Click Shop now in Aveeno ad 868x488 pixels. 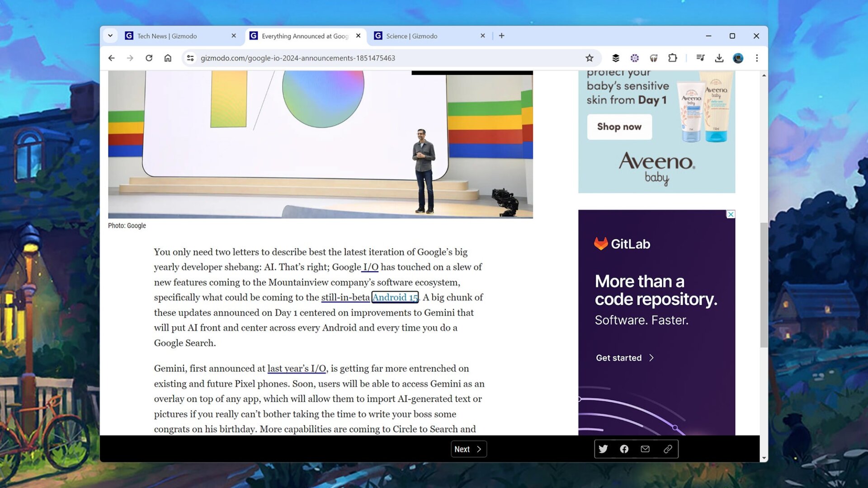click(619, 127)
